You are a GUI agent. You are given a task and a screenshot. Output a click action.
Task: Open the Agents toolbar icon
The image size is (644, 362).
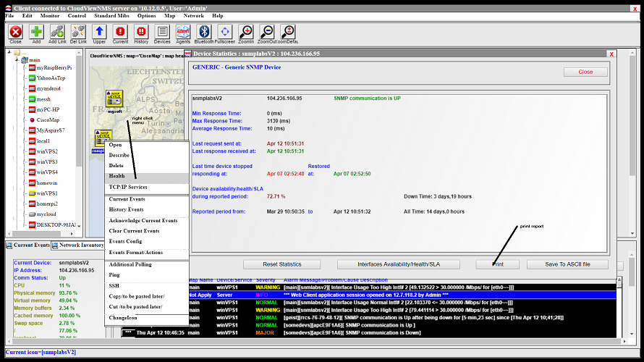(183, 32)
